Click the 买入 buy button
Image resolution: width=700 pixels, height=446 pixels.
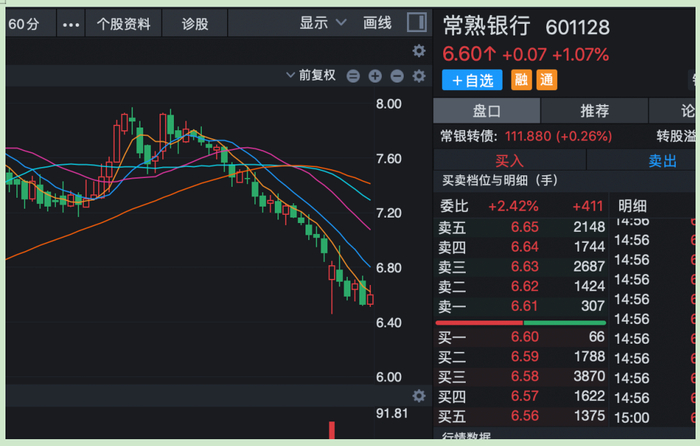point(510,160)
